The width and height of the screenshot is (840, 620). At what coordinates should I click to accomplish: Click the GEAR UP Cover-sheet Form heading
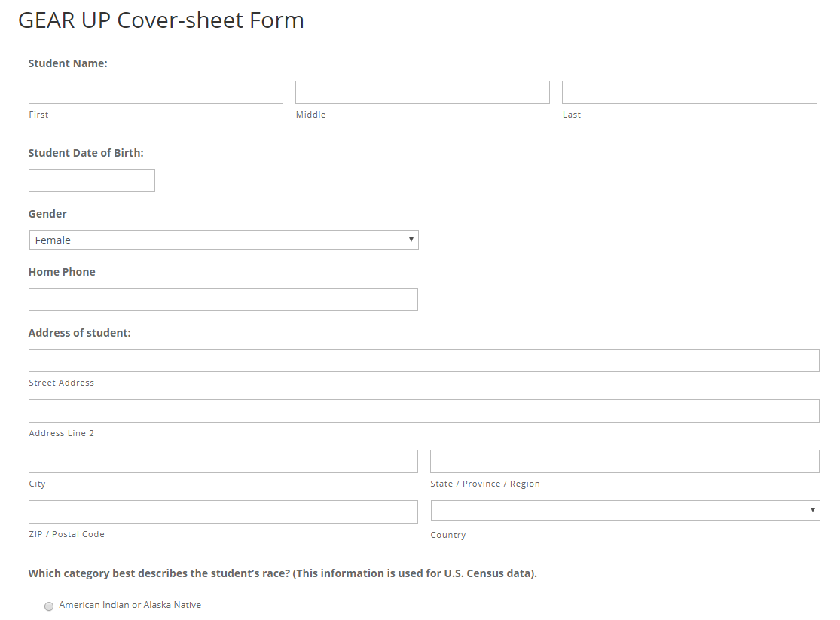point(161,20)
